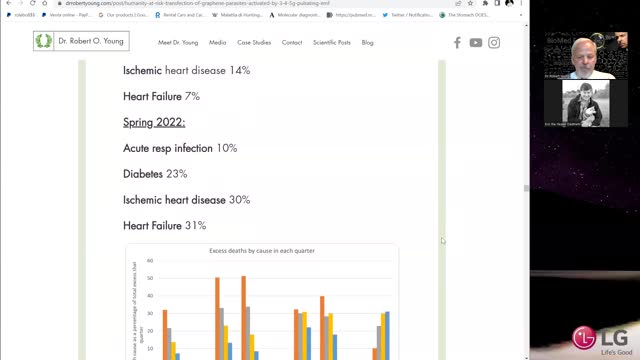640x360 pixels.
Task: Open the Meet Dr. Young menu item
Action: (178, 42)
